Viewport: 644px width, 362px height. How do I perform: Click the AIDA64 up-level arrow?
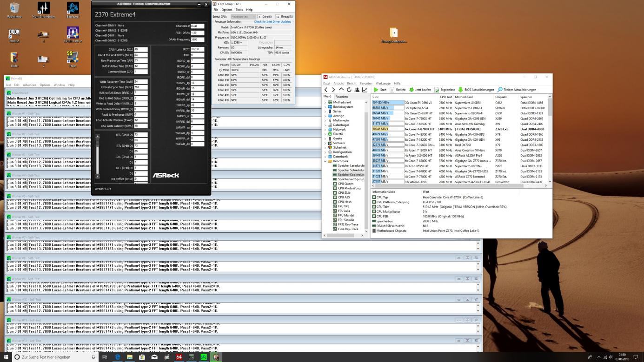point(341,90)
